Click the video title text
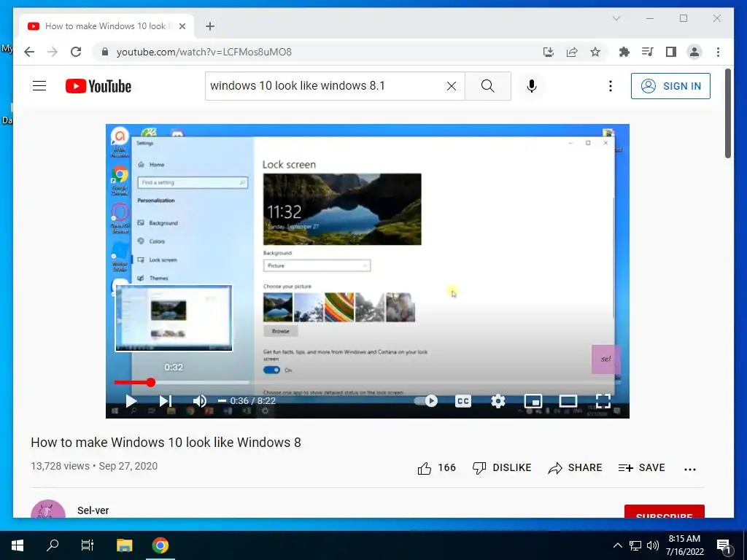Viewport: 747px width, 560px height. click(x=166, y=443)
